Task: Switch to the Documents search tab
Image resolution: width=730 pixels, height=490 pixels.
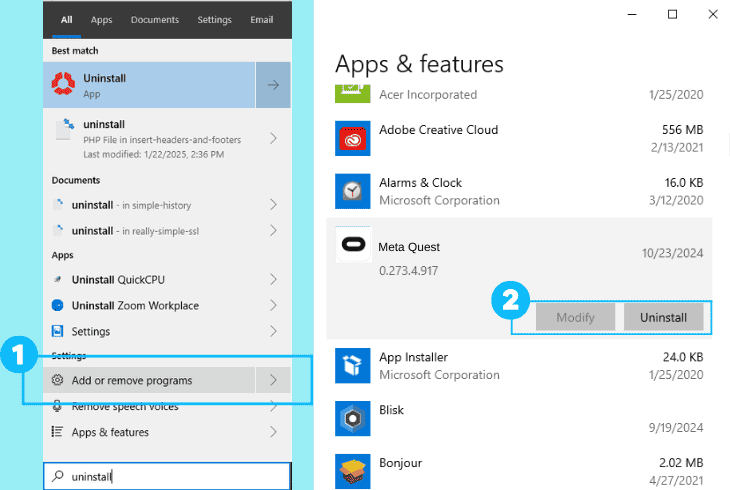Action: pos(155,20)
